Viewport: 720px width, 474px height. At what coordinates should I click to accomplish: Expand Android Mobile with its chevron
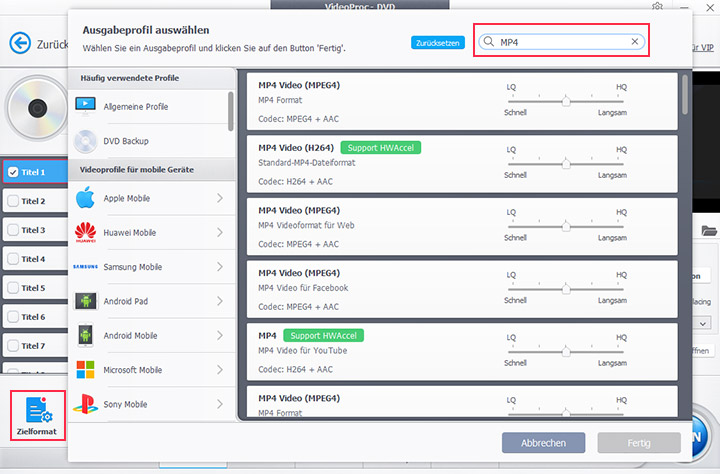click(220, 335)
